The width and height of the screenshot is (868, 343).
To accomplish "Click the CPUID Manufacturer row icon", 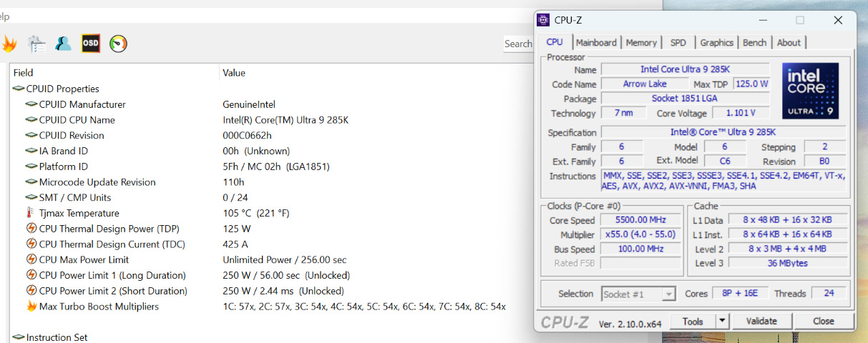I will 31,104.
